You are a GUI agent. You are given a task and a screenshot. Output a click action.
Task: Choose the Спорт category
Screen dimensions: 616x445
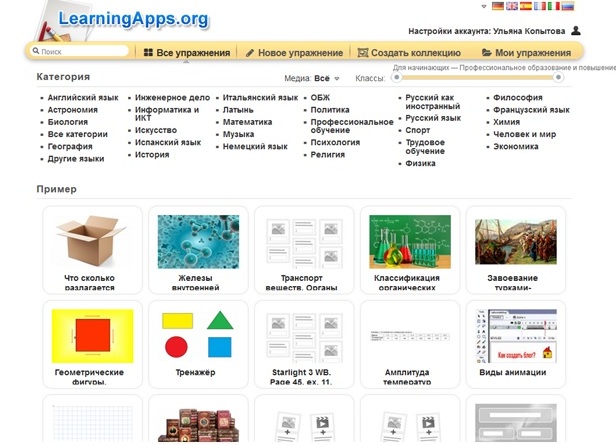pyautogui.click(x=418, y=130)
